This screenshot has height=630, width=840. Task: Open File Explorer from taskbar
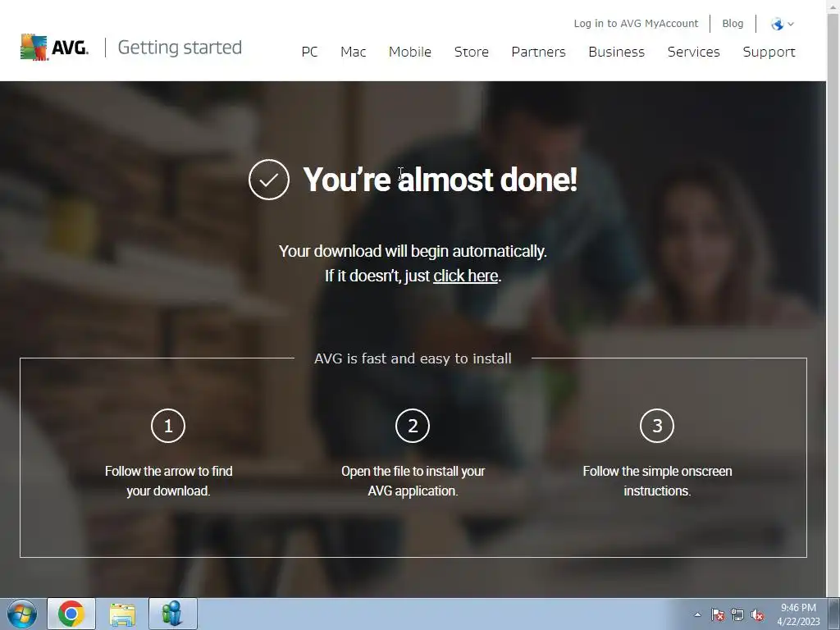click(122, 614)
